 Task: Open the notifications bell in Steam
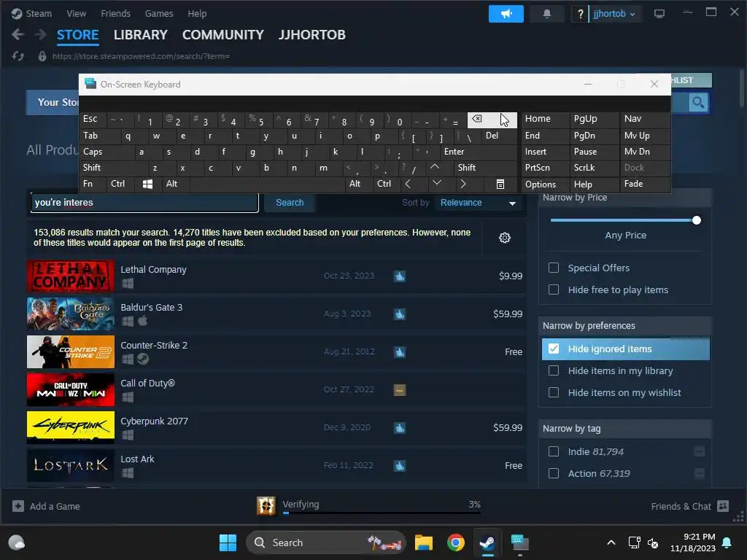[547, 14]
